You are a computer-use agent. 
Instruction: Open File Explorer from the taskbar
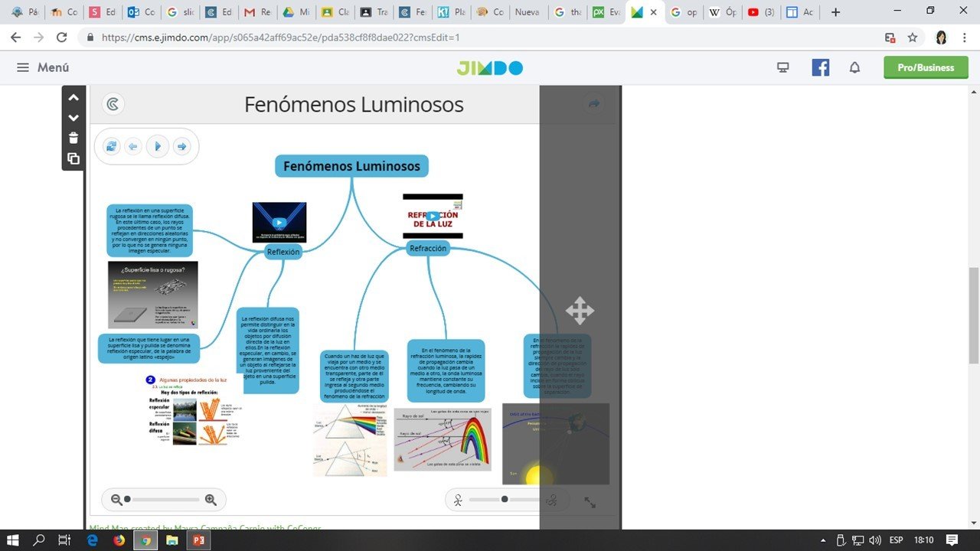171,540
